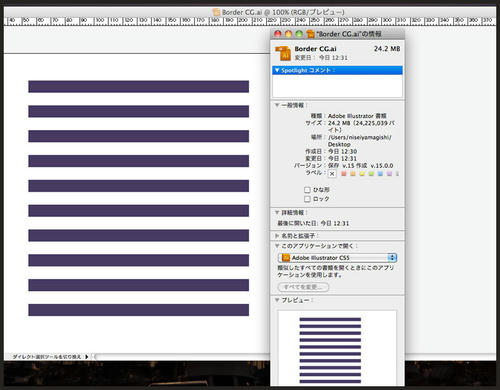Collapse the 一般情報 section
This screenshot has height=390, width=500.
[277, 105]
